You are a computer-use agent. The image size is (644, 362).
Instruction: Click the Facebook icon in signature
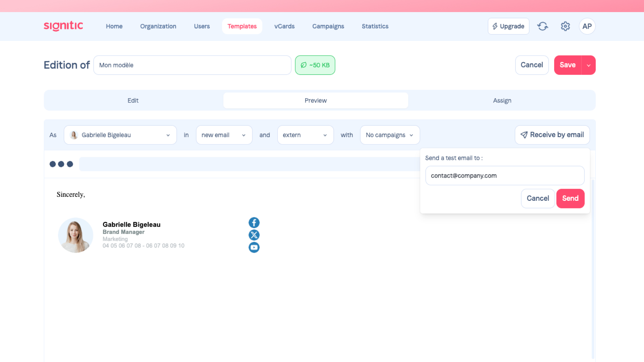(x=254, y=223)
